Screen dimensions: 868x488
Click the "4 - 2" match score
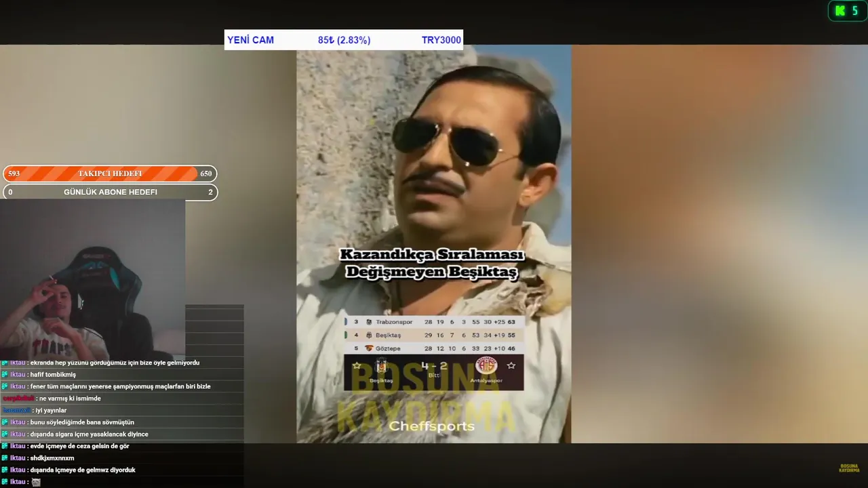(434, 366)
